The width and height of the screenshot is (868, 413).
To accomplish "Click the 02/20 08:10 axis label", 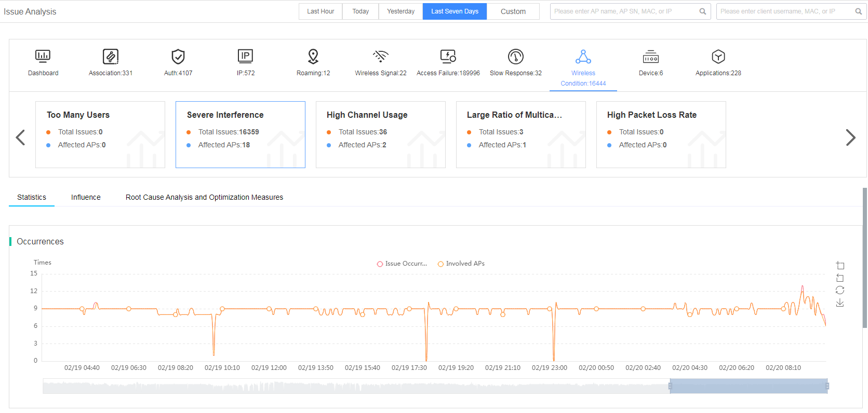I will 783,367.
